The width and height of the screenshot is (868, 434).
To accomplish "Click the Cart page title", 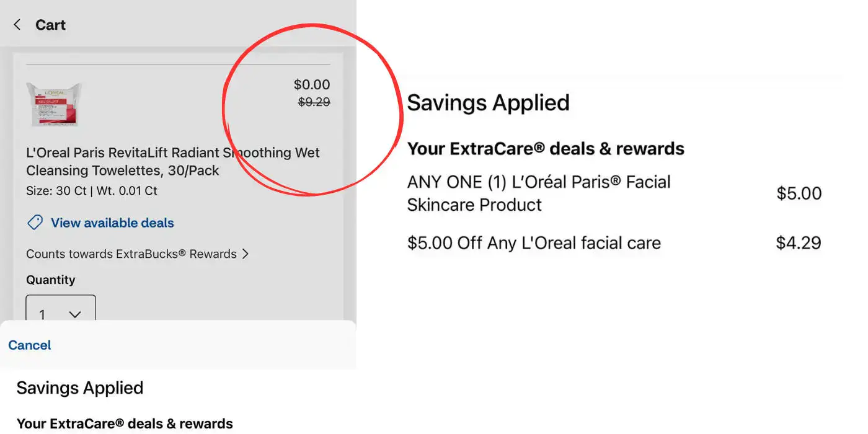I will 50,25.
